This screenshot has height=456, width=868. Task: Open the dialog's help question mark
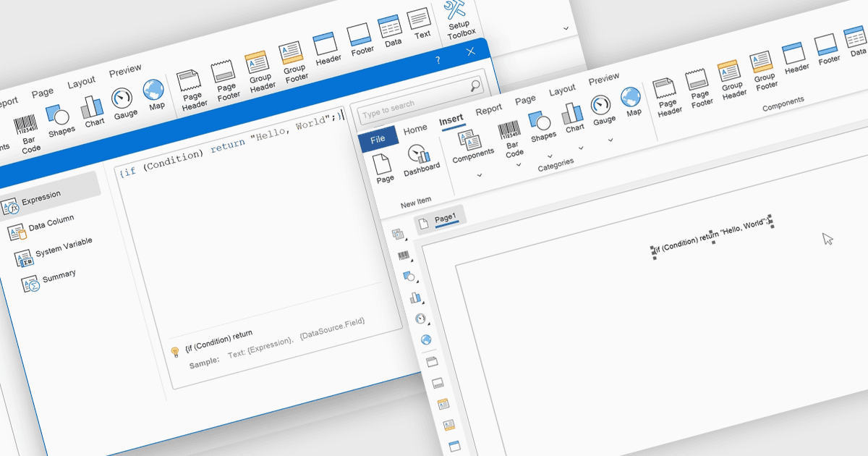pyautogui.click(x=437, y=61)
